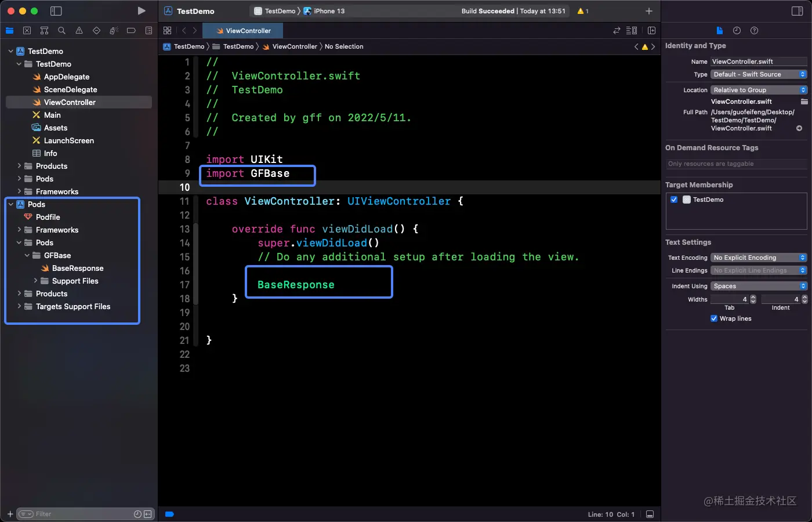812x522 pixels.
Task: Add an editor on the right
Action: pos(651,31)
